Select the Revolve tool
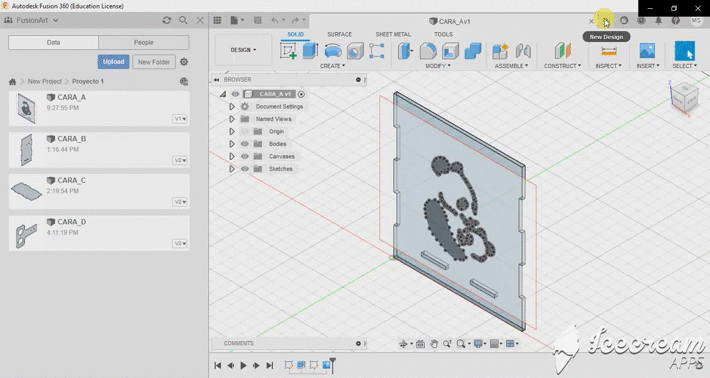 [333, 51]
